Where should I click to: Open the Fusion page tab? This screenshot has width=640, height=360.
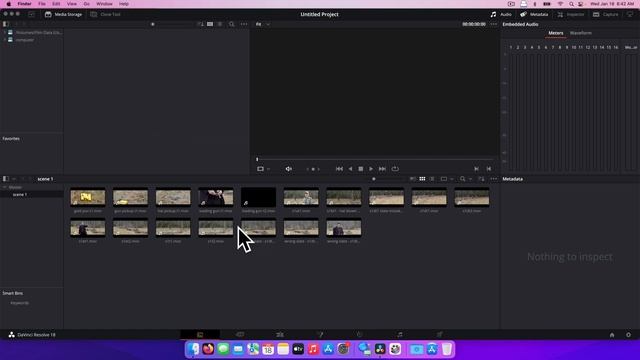tap(320, 335)
